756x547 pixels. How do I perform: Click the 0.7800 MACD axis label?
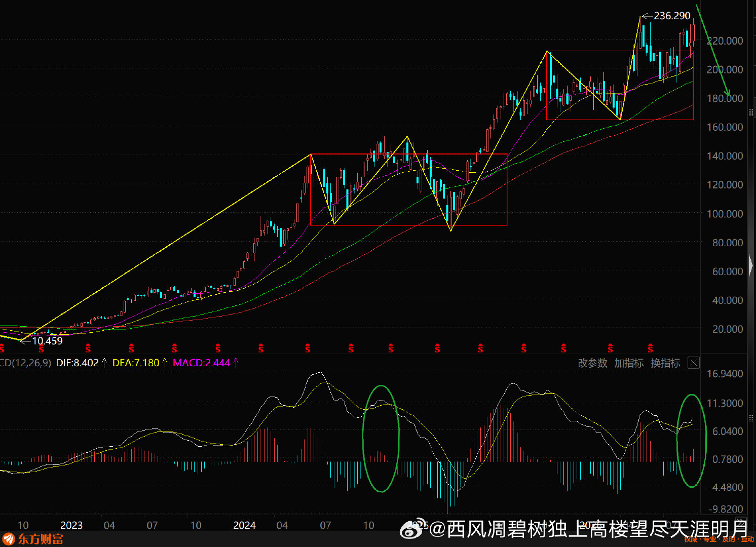pos(728,459)
